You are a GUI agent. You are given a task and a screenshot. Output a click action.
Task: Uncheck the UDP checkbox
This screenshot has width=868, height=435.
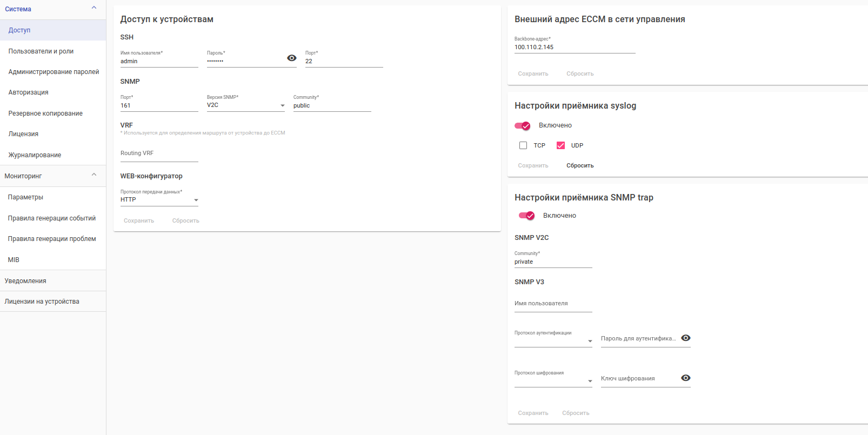pos(561,145)
